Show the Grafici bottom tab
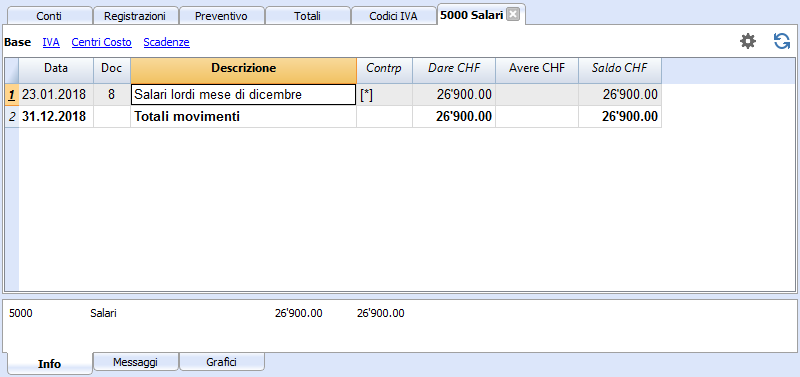 click(221, 362)
